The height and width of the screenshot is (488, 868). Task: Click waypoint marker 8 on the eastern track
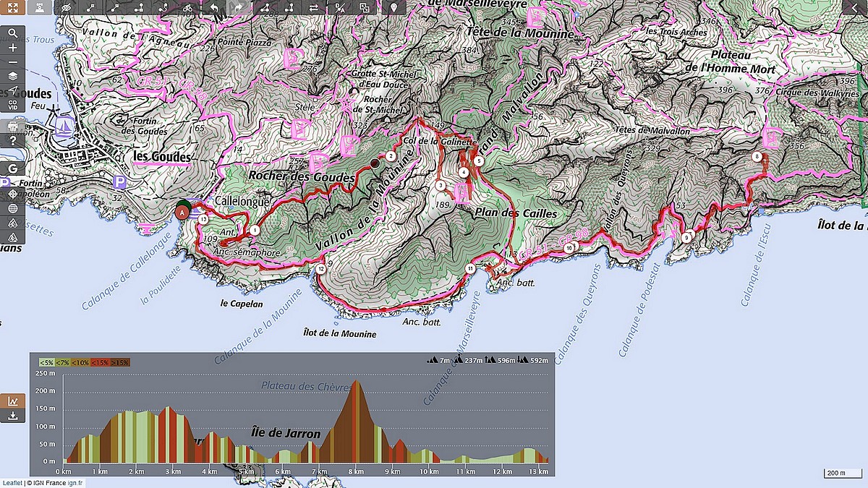point(757,156)
